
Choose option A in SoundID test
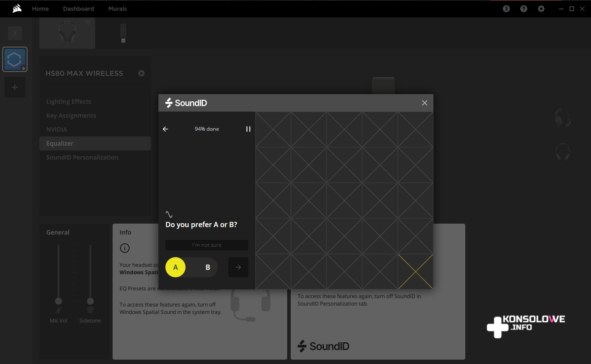(x=175, y=267)
